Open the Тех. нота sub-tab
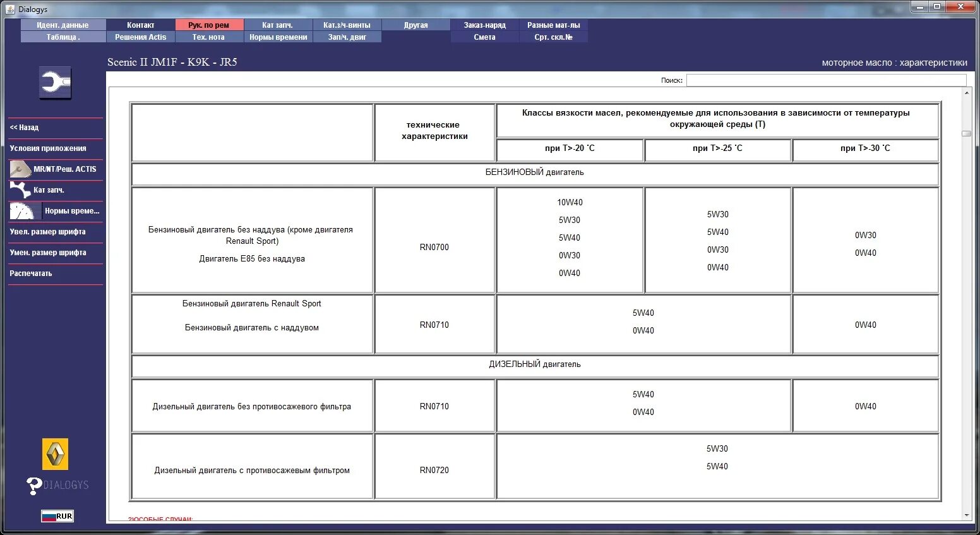Screen dimensions: 980x535 tap(208, 37)
